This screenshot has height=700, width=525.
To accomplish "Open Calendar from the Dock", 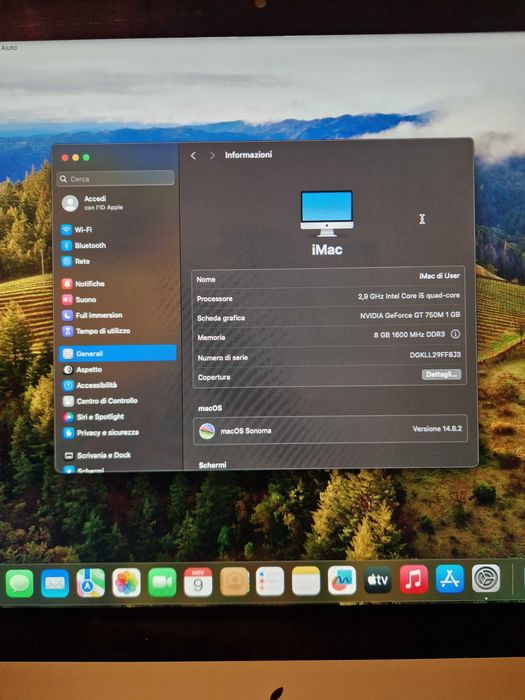I will tap(198, 582).
